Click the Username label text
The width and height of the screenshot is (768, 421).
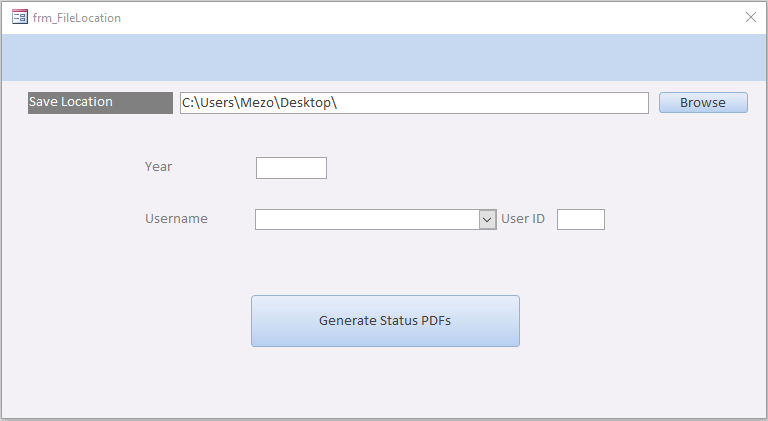pos(176,218)
